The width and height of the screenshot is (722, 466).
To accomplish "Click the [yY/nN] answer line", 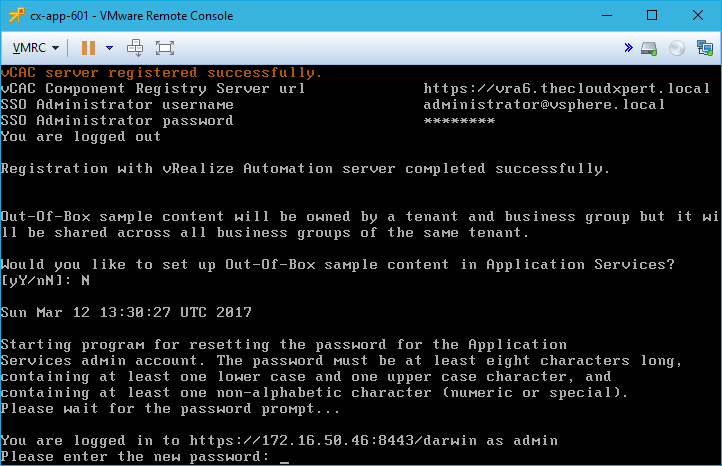I will pyautogui.click(x=46, y=281).
